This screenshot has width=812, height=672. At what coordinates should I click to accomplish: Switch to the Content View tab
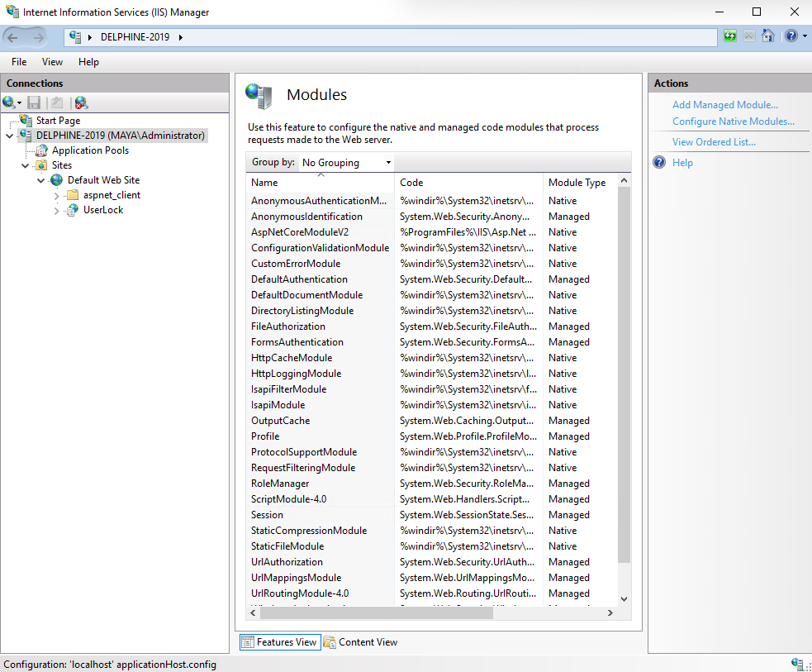(x=361, y=642)
